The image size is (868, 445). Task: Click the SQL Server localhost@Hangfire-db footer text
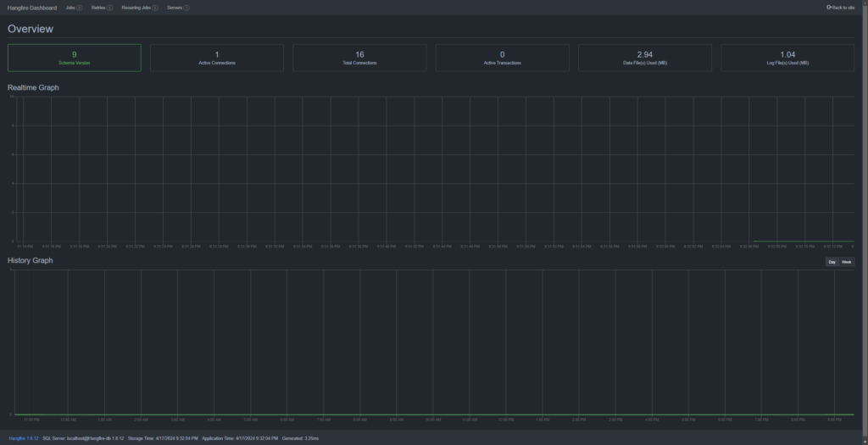pyautogui.click(x=83, y=438)
